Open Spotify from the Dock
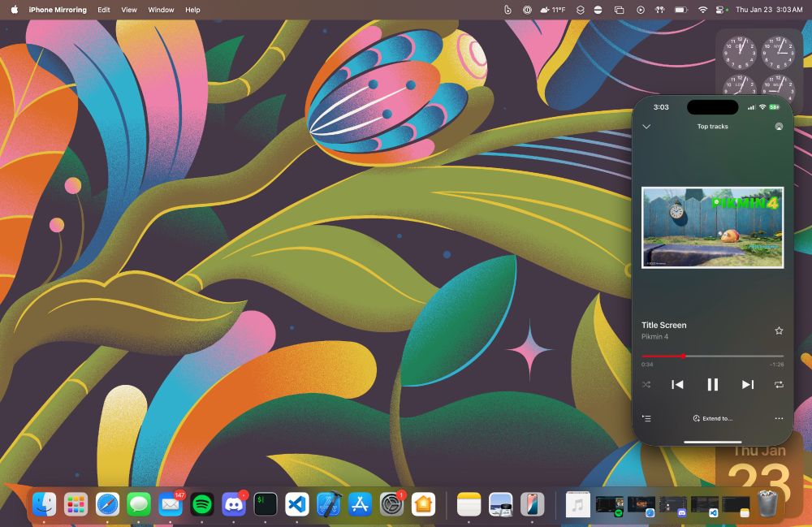The height and width of the screenshot is (527, 812). pyautogui.click(x=202, y=504)
